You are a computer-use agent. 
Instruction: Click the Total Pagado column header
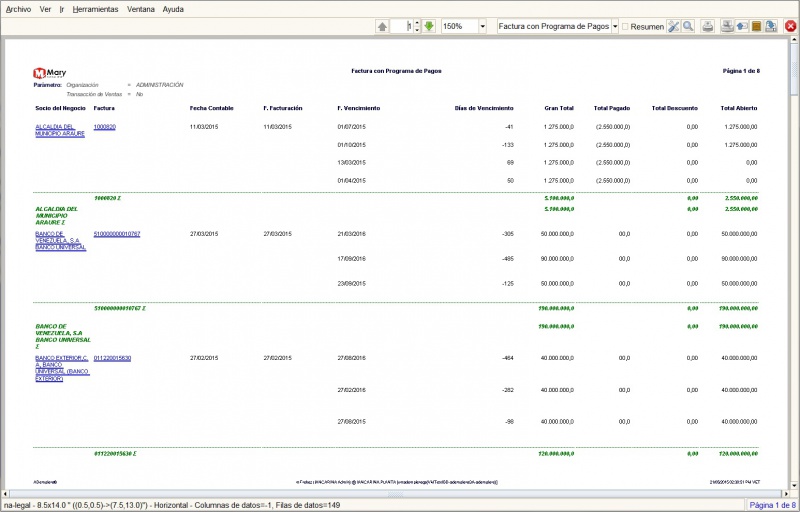pos(612,108)
